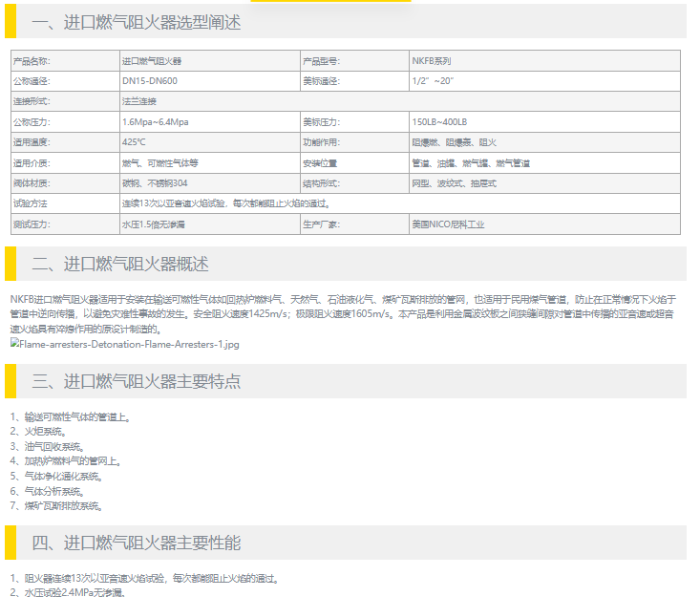
Task: Click yellow marker beside 进口燃气阻火器主要性能 heading
Action: click(x=11, y=543)
